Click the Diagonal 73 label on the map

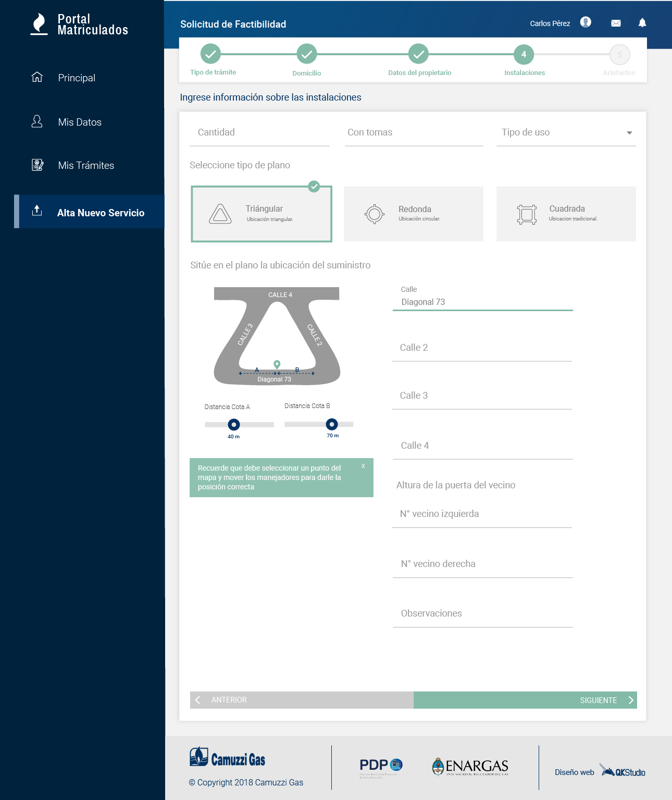tap(274, 379)
